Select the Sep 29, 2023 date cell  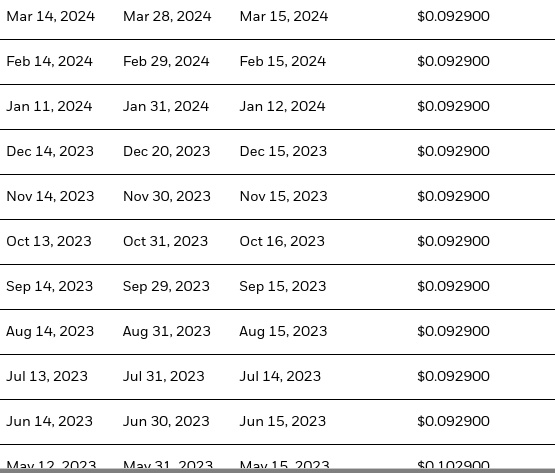click(166, 286)
